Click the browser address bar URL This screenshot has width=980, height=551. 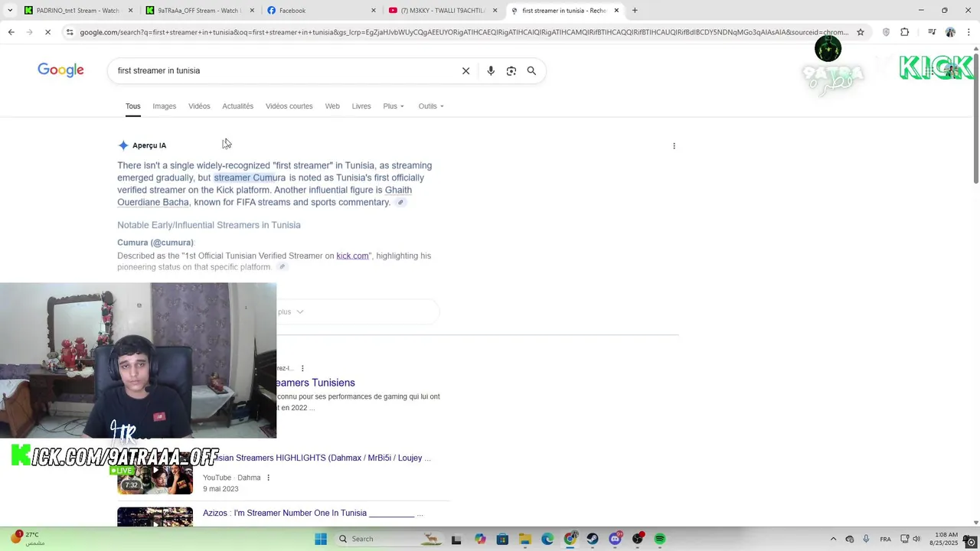coord(463,32)
